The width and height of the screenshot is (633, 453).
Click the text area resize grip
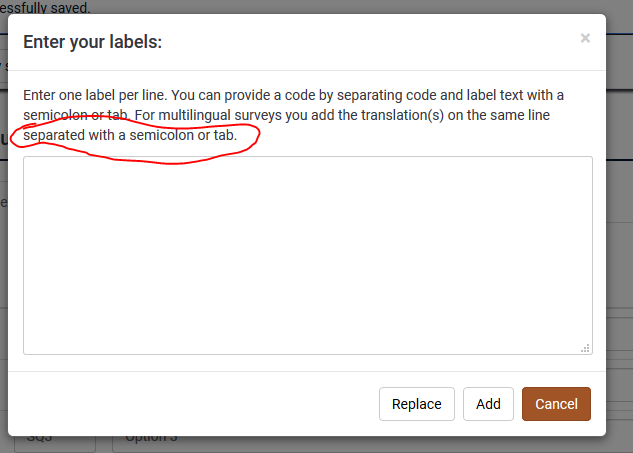pos(585,348)
